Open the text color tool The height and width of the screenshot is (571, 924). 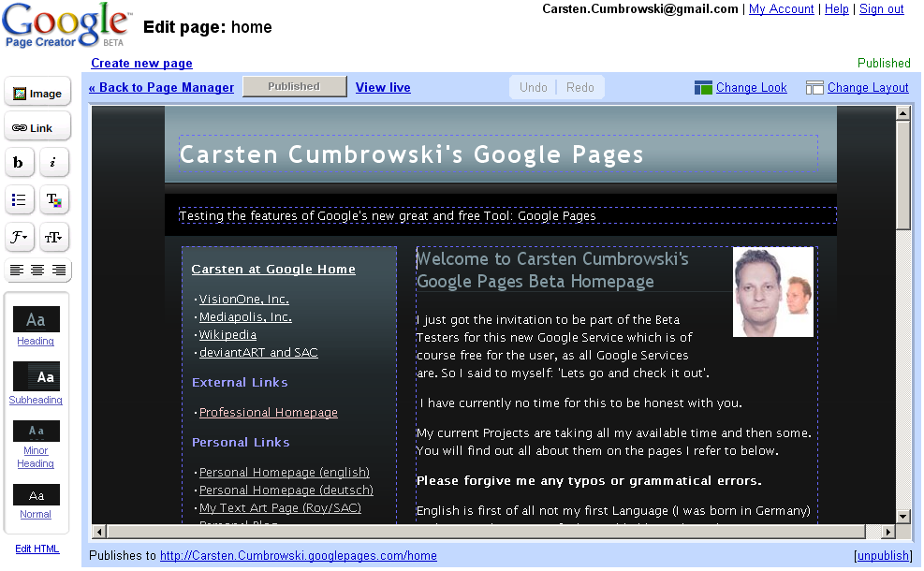53,199
